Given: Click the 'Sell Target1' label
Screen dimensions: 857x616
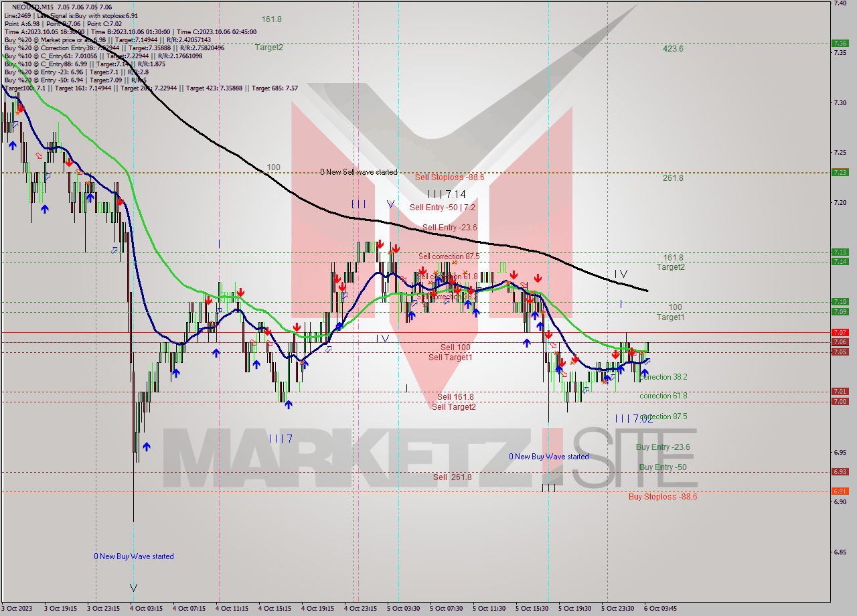Looking at the screenshot, I should [450, 357].
